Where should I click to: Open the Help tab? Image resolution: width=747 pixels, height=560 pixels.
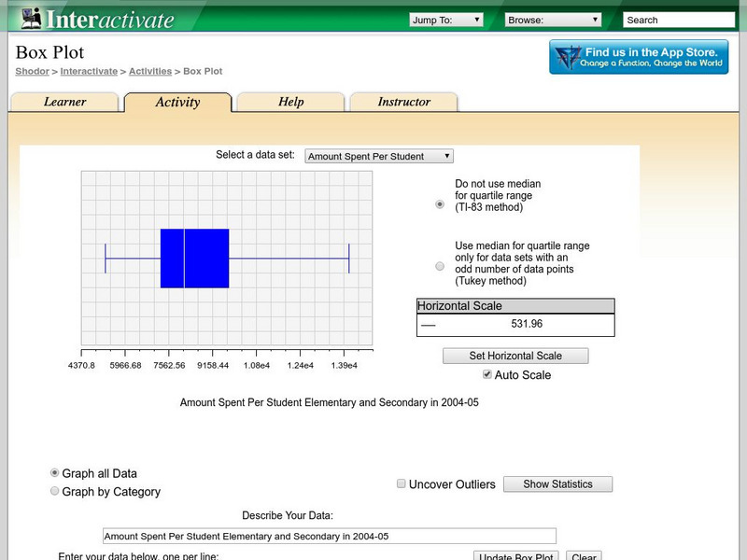point(290,103)
